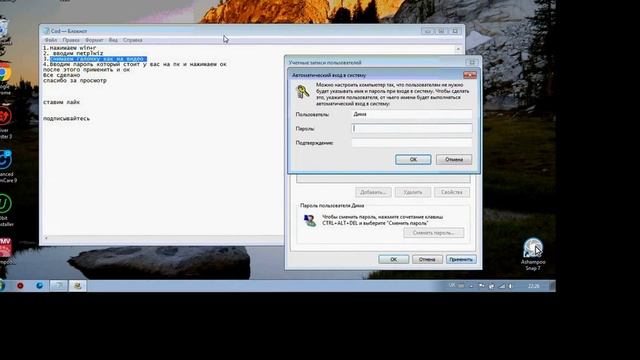Screen dimensions: 640x360
Task: Maximize the Notepad window
Action: point(441,31)
